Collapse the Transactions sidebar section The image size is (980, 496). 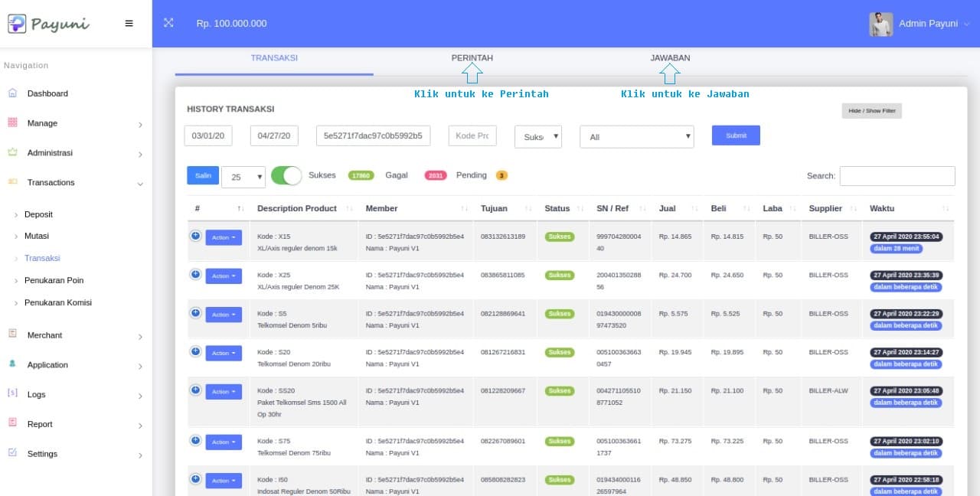[140, 184]
